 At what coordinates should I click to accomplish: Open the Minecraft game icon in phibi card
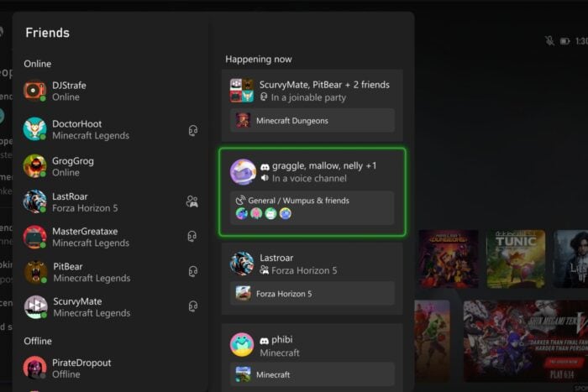(243, 374)
